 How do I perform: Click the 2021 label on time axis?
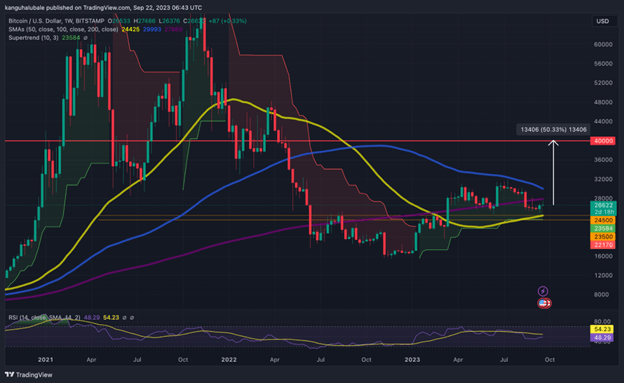click(x=45, y=360)
